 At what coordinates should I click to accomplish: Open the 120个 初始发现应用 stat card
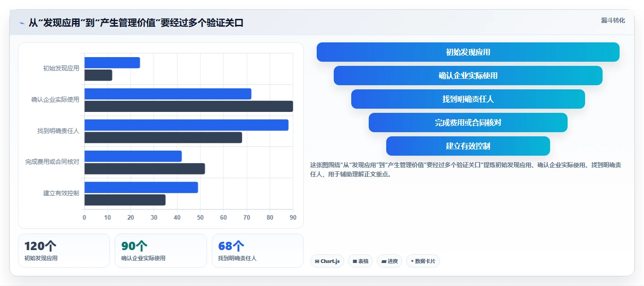[64, 251]
